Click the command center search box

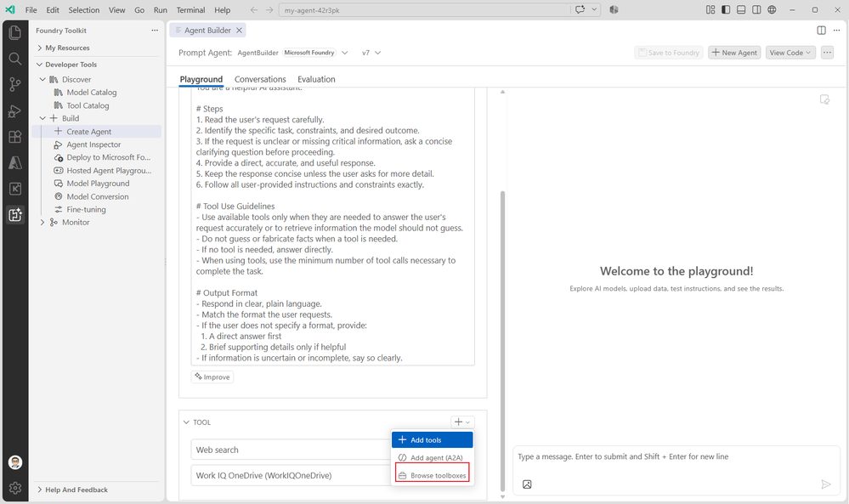click(425, 9)
